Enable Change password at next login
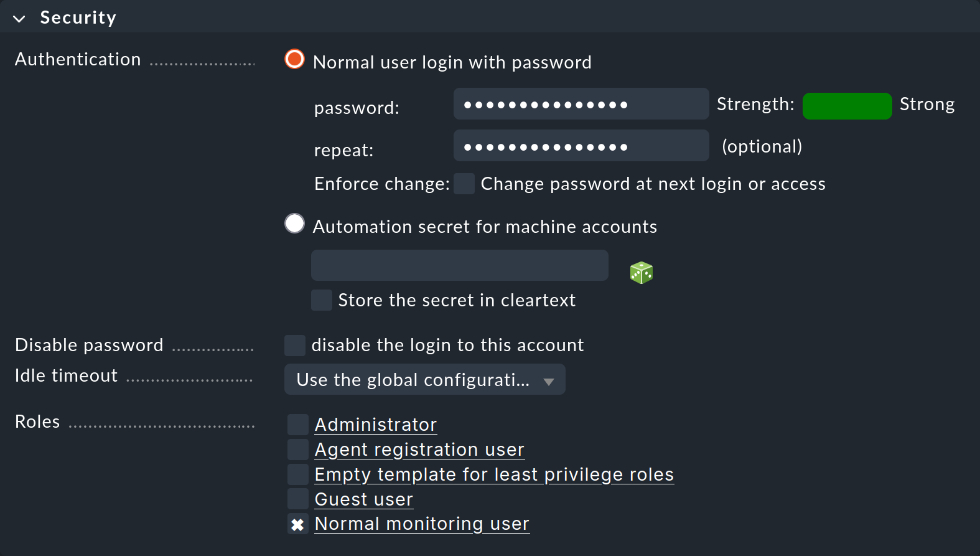980x556 pixels. click(x=464, y=184)
